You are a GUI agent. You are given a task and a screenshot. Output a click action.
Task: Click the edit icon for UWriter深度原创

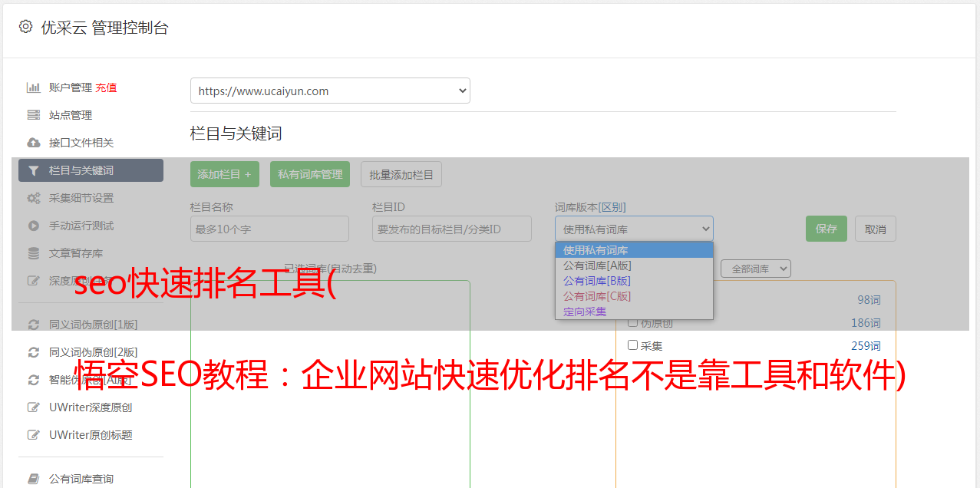click(x=34, y=407)
